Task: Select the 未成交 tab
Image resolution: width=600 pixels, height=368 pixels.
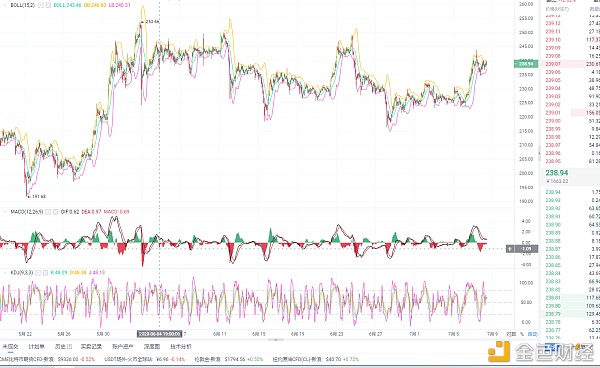Action: tap(10, 347)
